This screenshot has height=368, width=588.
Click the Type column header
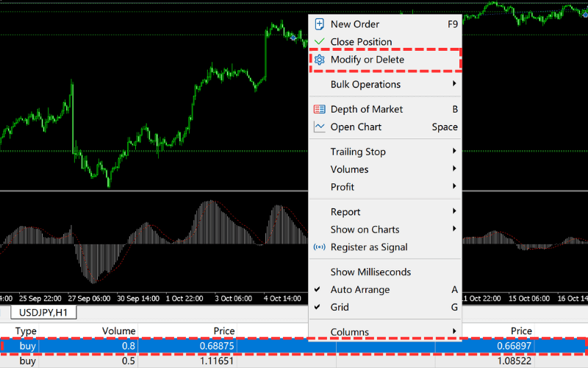pos(26,331)
